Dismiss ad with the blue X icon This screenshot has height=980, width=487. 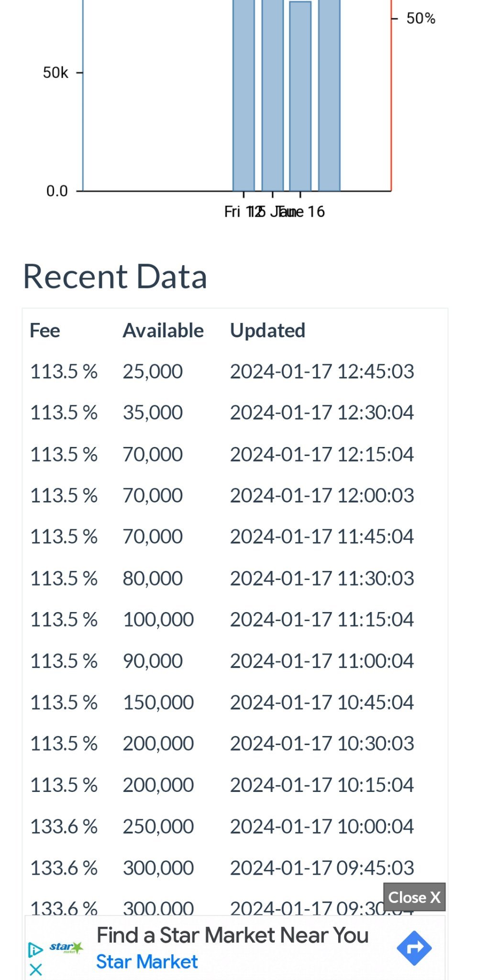pos(36,969)
